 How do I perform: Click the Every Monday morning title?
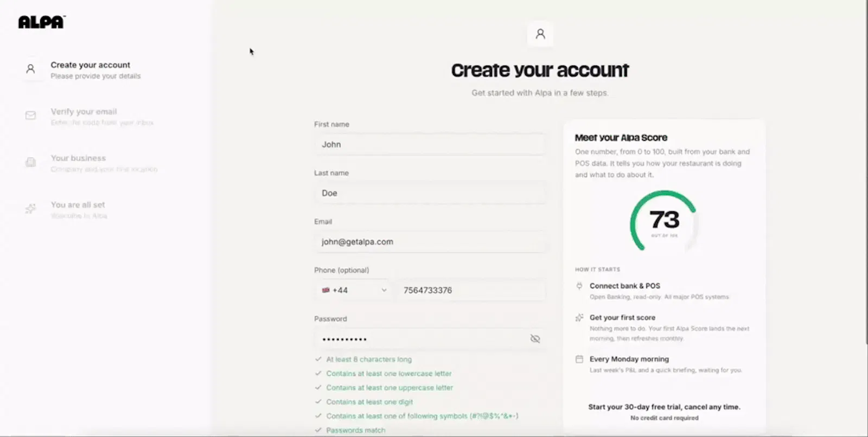pos(629,359)
